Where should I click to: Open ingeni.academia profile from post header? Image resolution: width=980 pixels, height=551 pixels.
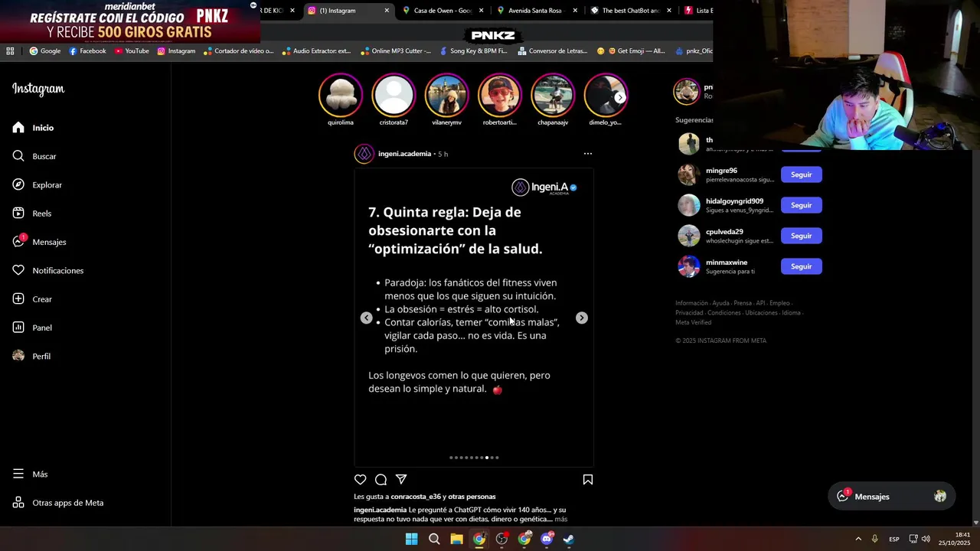(x=404, y=154)
